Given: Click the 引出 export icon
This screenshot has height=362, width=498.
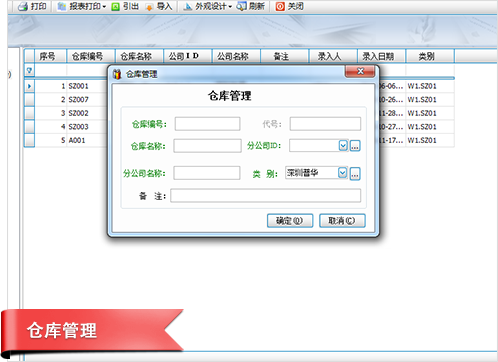Looking at the screenshot, I should pyautogui.click(x=115, y=7).
